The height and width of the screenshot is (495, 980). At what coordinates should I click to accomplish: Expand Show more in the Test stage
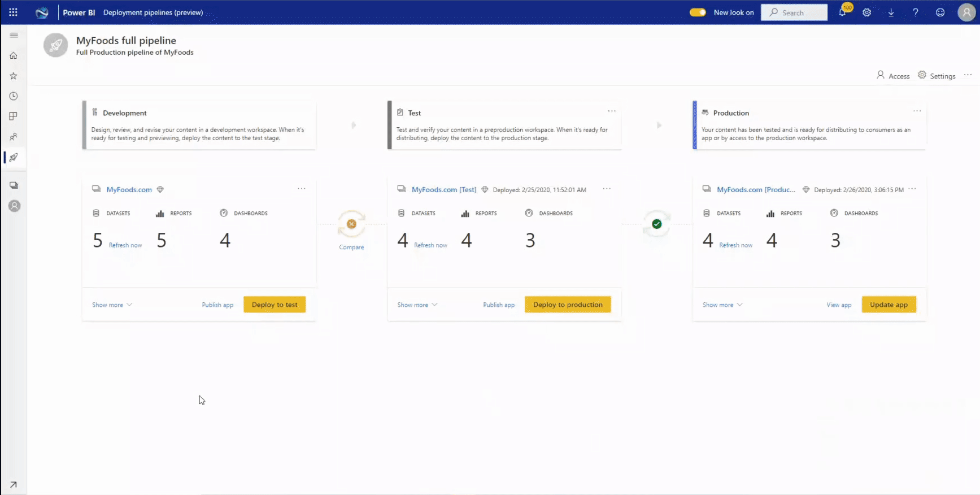click(x=417, y=305)
